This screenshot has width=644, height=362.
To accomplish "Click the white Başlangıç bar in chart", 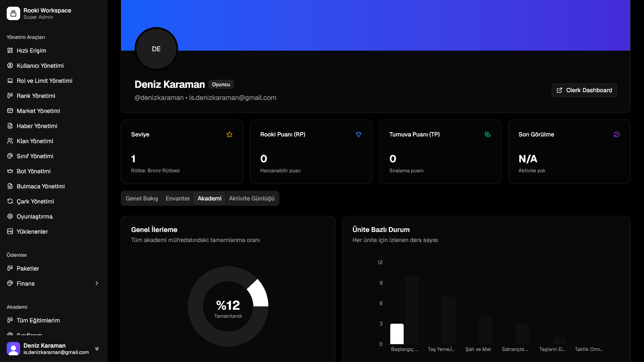I will pos(397,334).
